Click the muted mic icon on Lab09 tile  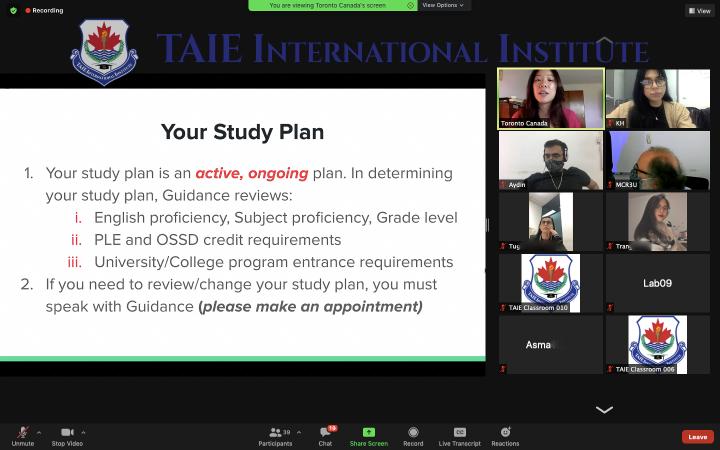[x=610, y=308]
